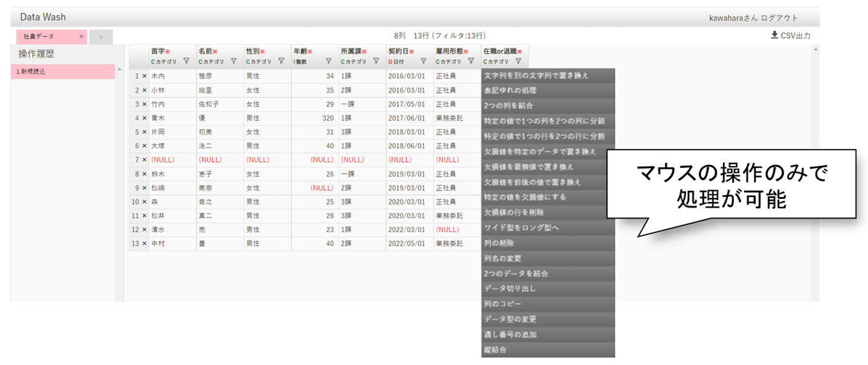The image size is (868, 365).
Task: Click the filter icon in 年齢 column
Action: [328, 61]
